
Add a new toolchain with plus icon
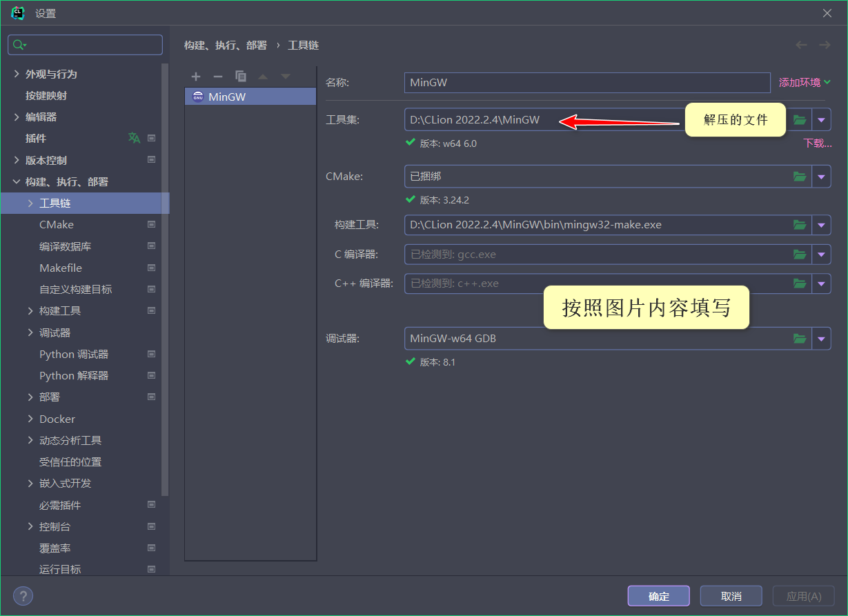click(196, 77)
